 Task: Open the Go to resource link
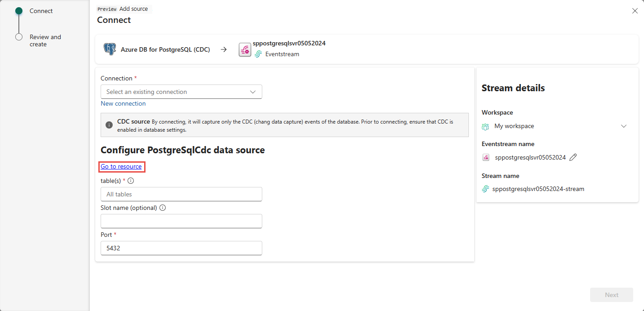pos(121,166)
